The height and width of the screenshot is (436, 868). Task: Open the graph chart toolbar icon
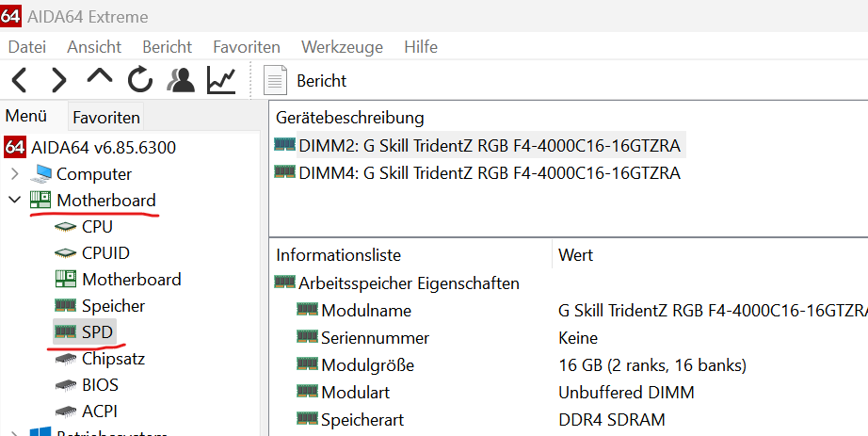point(221,80)
